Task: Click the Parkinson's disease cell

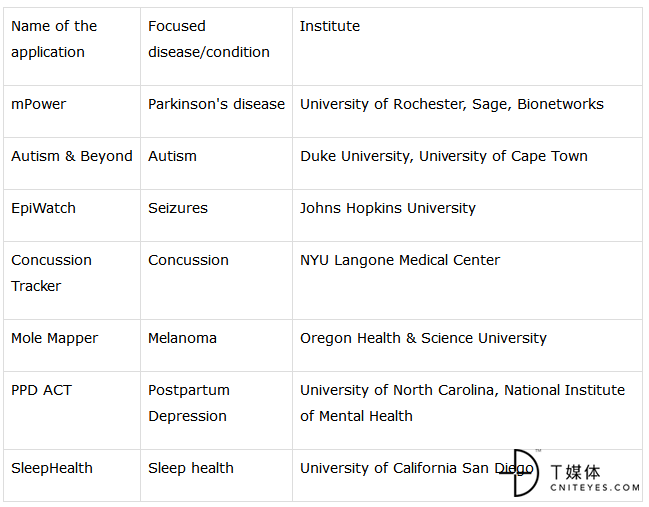Action: [216, 112]
